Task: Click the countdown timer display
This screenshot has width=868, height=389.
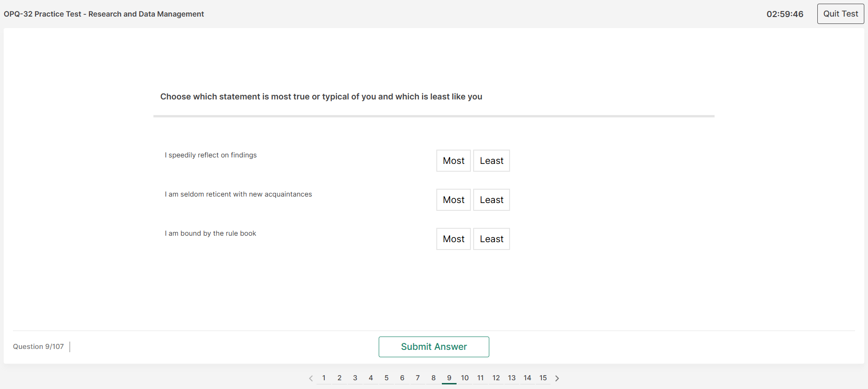Action: click(785, 14)
